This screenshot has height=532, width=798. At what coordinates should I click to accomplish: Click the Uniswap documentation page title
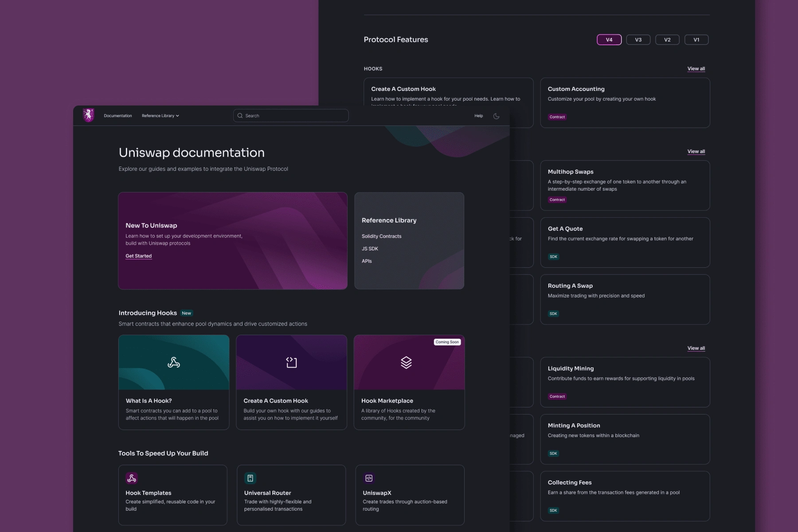tap(192, 153)
